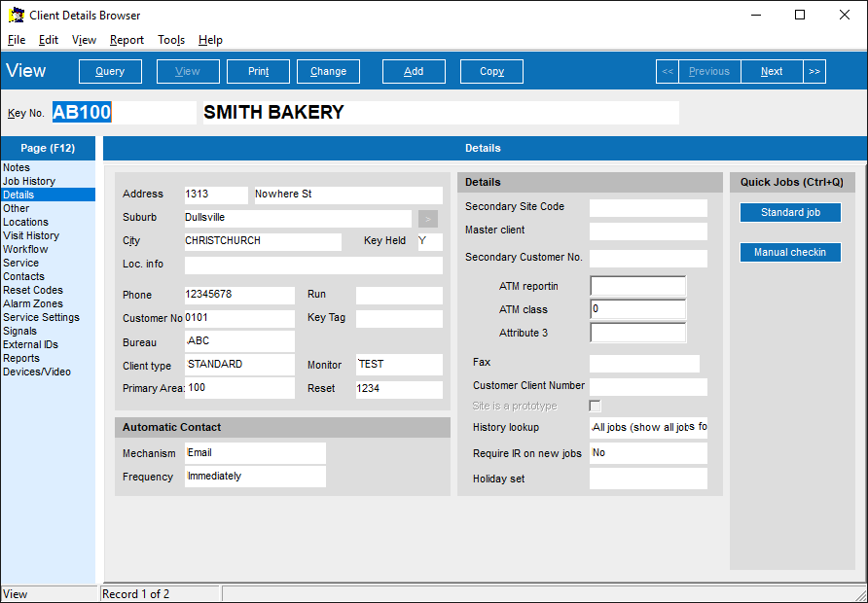
Task: Click the Require IR on new jobs field
Action: point(648,453)
